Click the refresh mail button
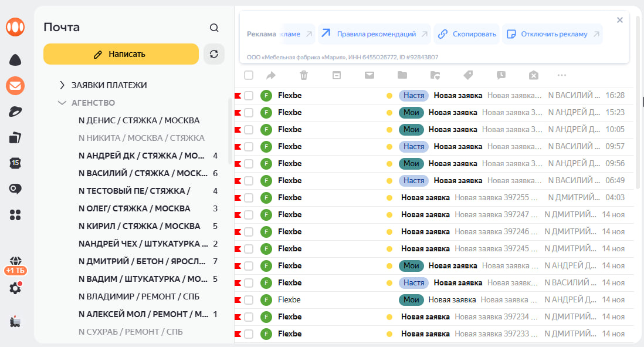 click(x=214, y=54)
